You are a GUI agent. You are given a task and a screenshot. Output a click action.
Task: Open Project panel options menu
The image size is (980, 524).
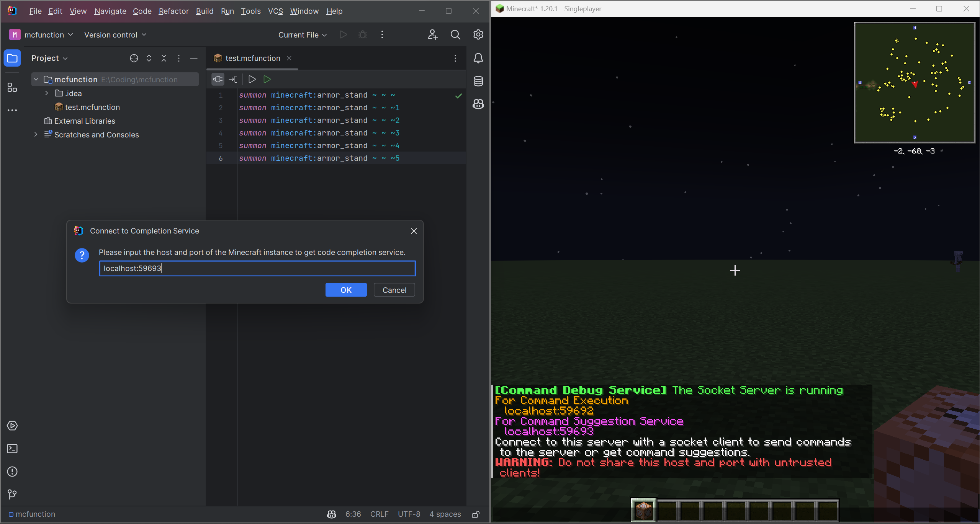click(x=179, y=58)
